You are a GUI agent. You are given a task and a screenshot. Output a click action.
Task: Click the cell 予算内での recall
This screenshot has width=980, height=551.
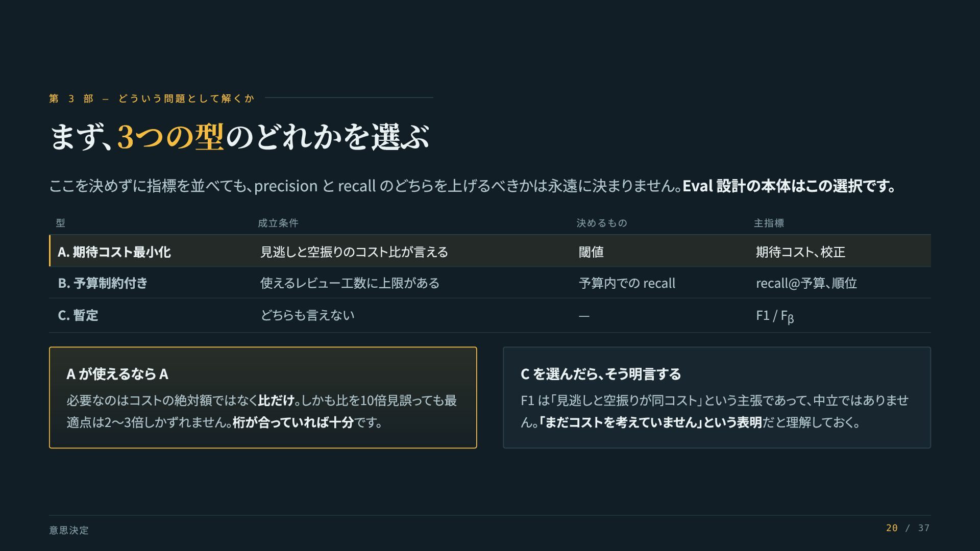627,283
